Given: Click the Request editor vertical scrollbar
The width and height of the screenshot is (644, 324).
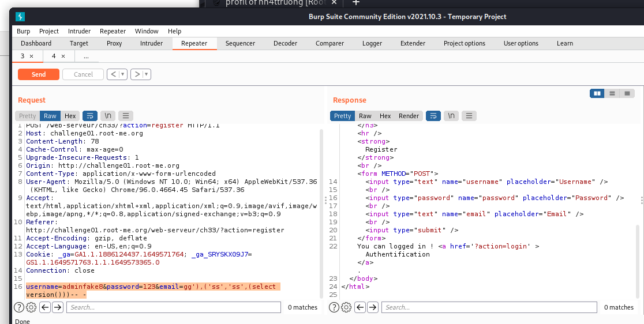Looking at the screenshot, I should coord(321,213).
